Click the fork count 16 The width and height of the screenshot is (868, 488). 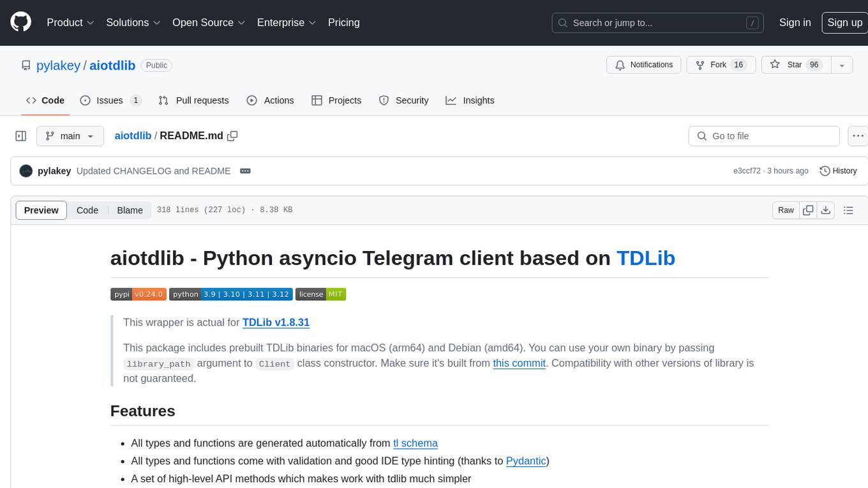click(x=738, y=65)
